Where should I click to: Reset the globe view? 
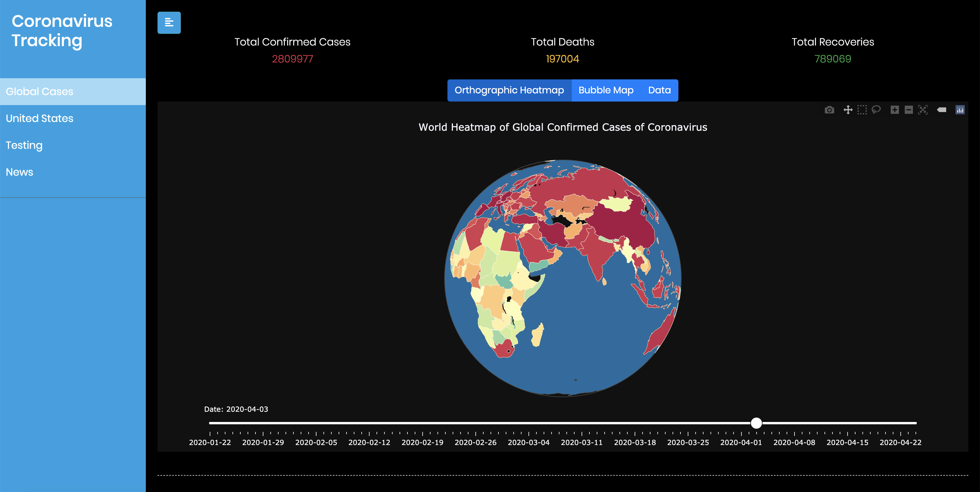pos(923,110)
